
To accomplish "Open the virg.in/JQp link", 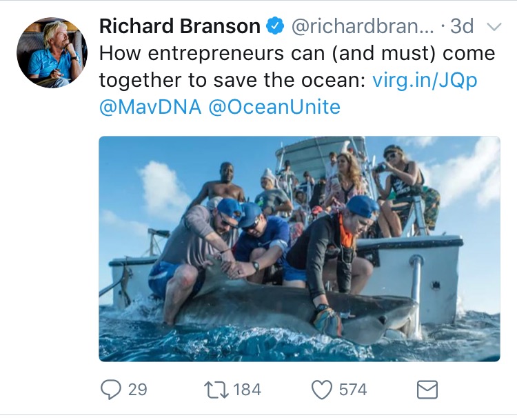I will click(425, 81).
